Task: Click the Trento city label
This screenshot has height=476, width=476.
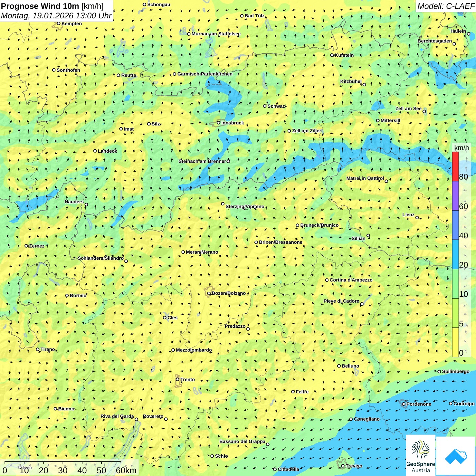Action: pos(188,380)
